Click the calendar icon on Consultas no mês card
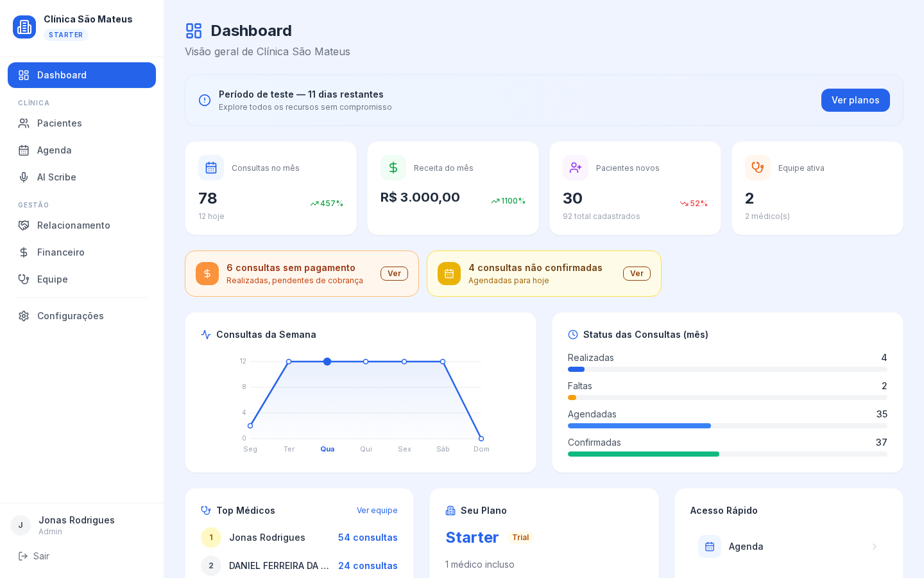 211,168
